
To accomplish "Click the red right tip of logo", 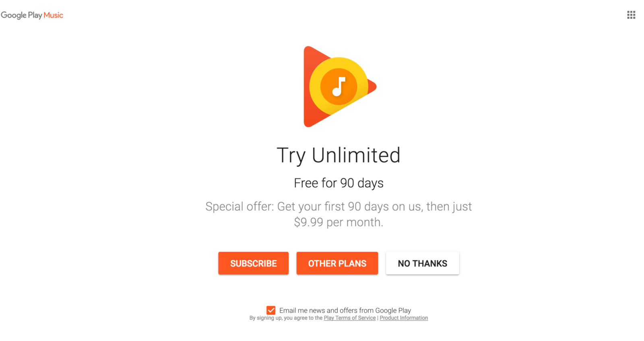I will [x=372, y=87].
